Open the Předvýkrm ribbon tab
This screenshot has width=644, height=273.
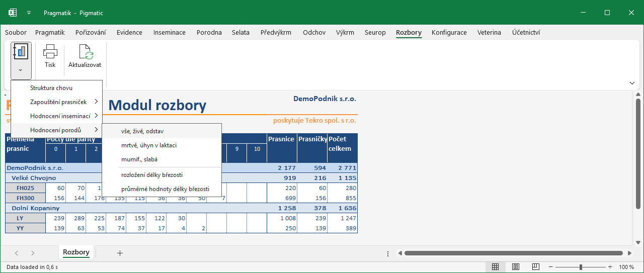coord(276,33)
